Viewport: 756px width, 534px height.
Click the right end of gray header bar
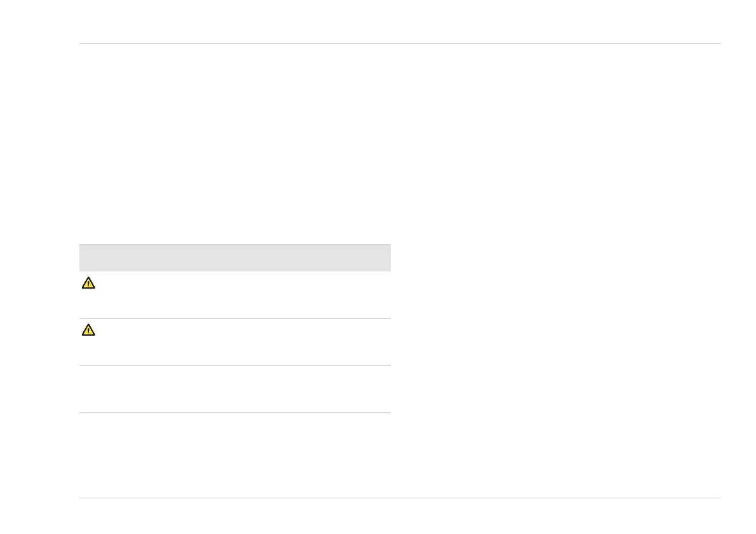click(386, 257)
